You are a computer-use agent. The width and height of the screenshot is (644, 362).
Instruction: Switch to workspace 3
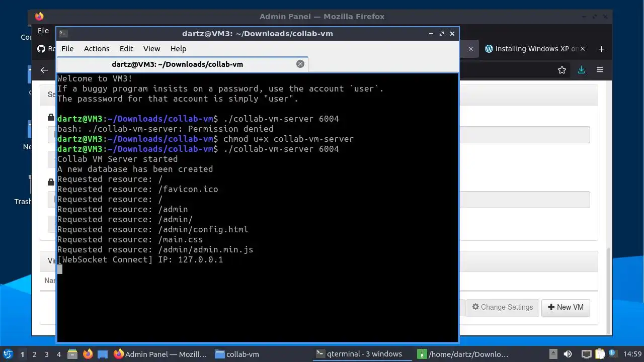click(x=46, y=354)
